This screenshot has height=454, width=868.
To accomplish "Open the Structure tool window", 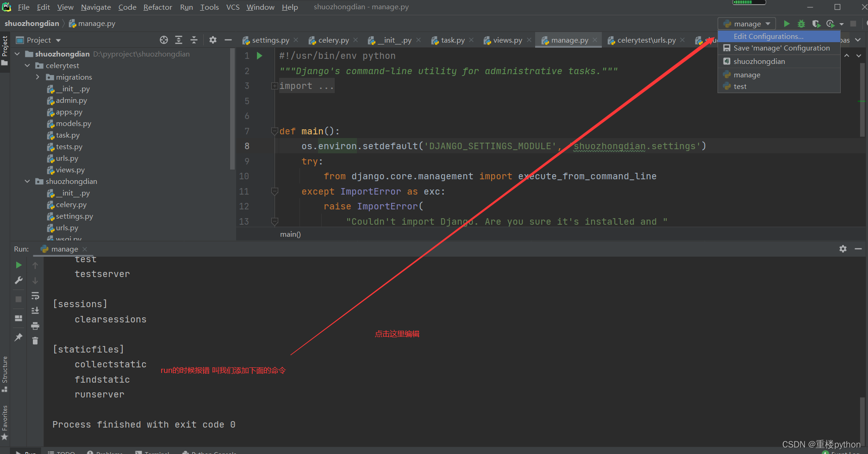I will pyautogui.click(x=5, y=373).
